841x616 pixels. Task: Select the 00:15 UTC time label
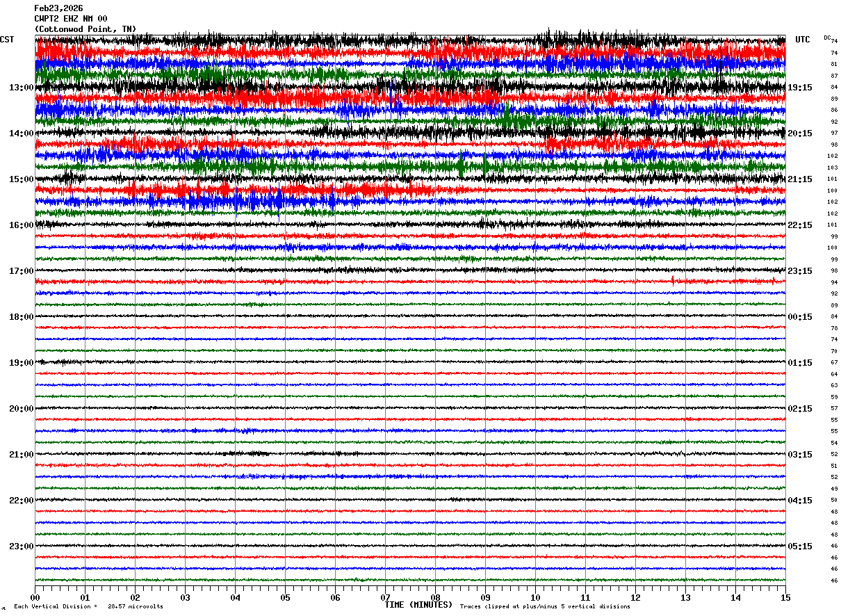coord(800,317)
